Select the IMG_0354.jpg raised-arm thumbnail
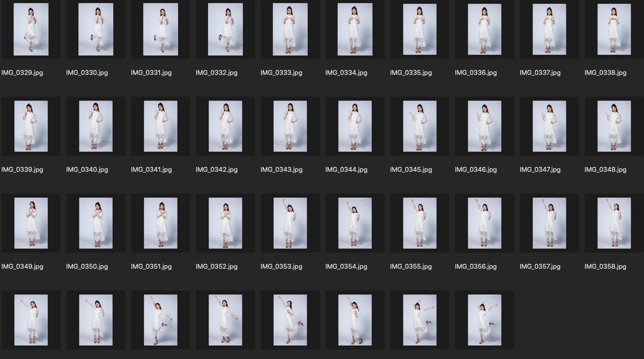The height and width of the screenshot is (359, 644). (x=355, y=223)
